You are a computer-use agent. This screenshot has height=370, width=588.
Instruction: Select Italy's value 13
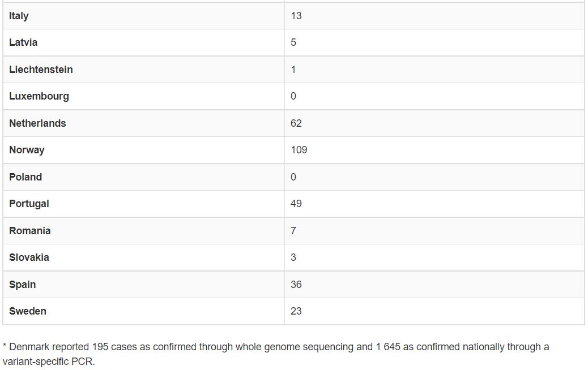click(296, 16)
